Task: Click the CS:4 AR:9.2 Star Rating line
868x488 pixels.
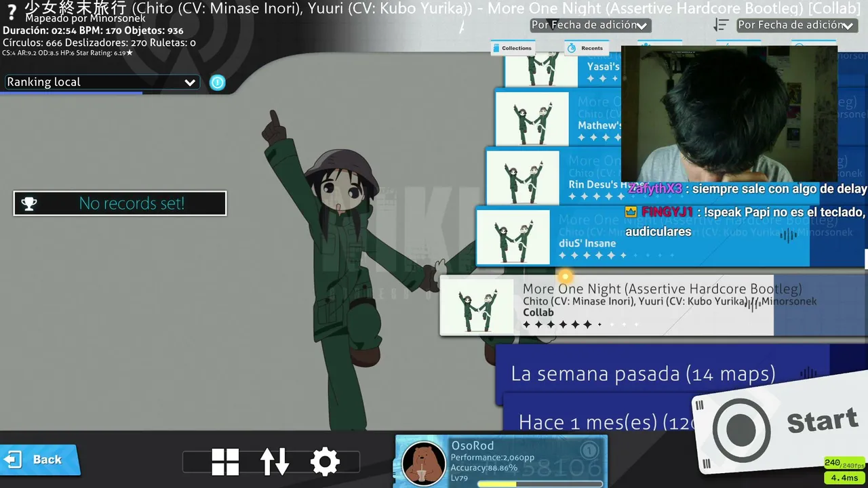Action: [x=67, y=52]
